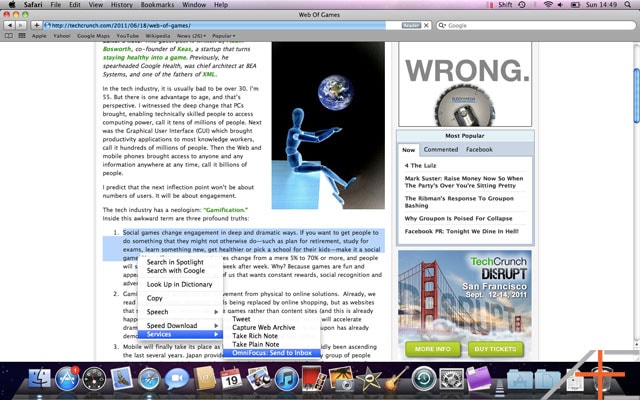Open the Google search engine dropdown
640x400 pixels.
(442, 25)
